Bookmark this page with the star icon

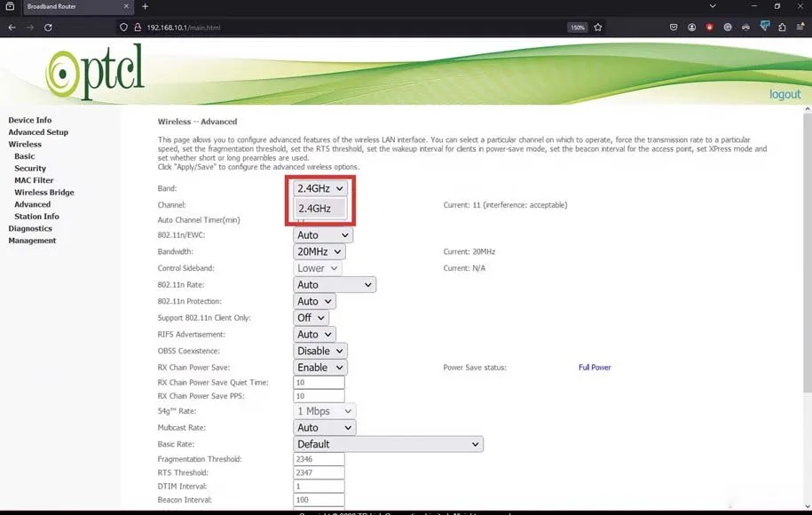pos(598,28)
